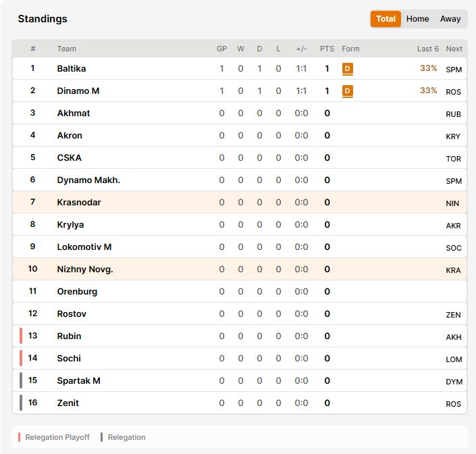Image resolution: width=476 pixels, height=454 pixels.
Task: Click the GP column header
Action: [221, 49]
